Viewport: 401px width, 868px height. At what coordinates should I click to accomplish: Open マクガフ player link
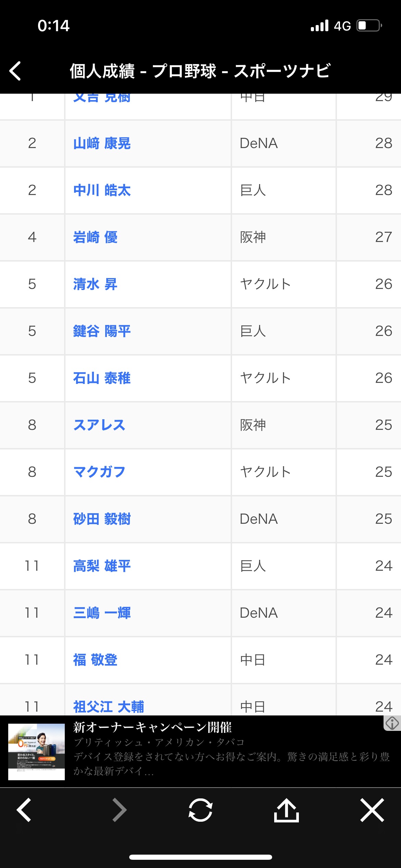point(99,472)
